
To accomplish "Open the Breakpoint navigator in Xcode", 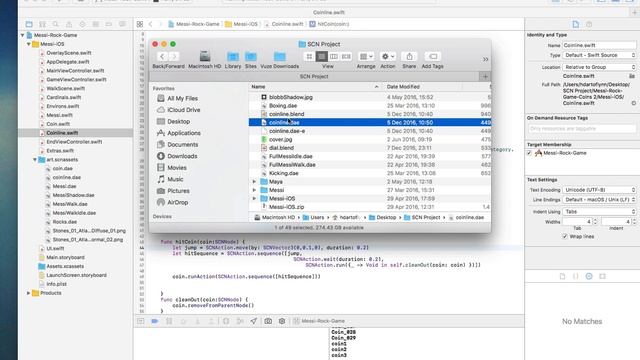I will coord(109,24).
